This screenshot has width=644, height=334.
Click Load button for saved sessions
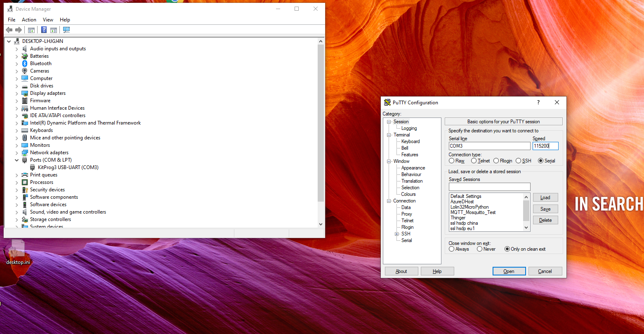click(545, 198)
